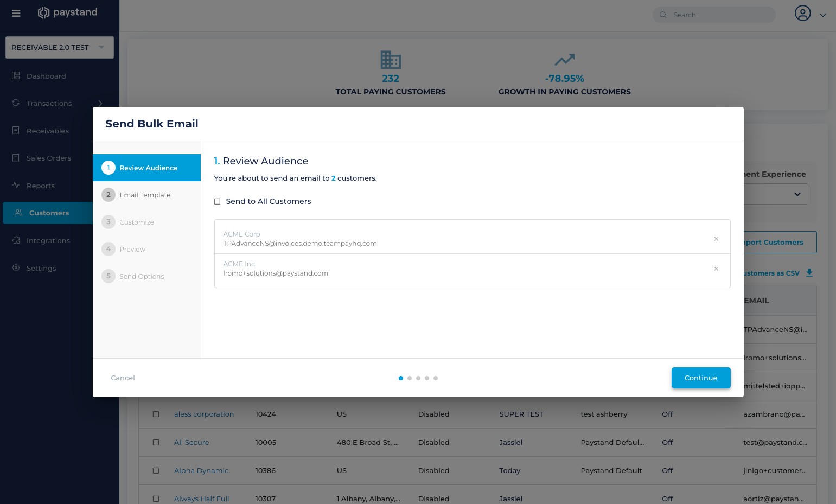Open the Payment Experience dropdown
Image resolution: width=836 pixels, height=504 pixels.
pyautogui.click(x=776, y=194)
